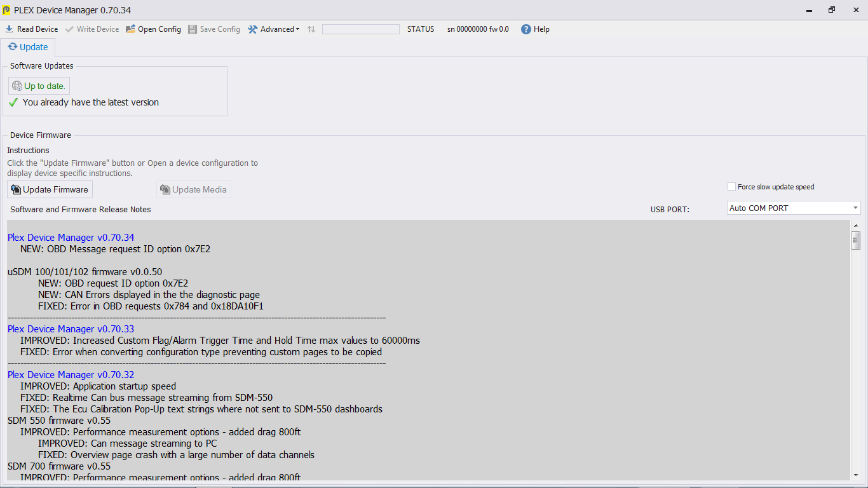Open Help from the toolbar

535,29
